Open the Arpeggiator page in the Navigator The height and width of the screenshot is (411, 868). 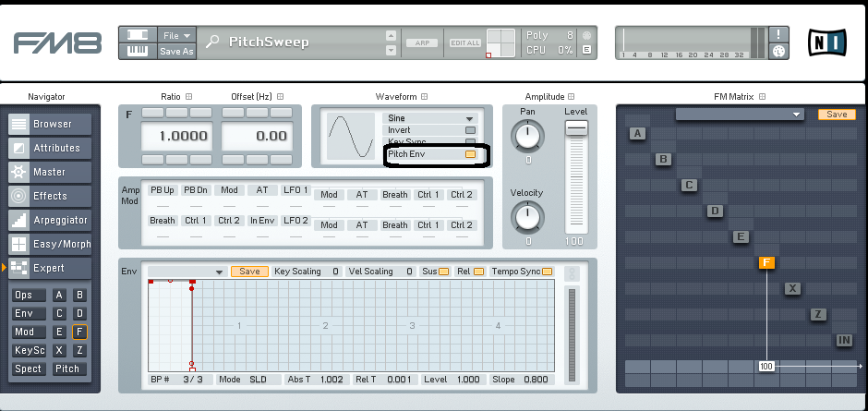pyautogui.click(x=50, y=220)
